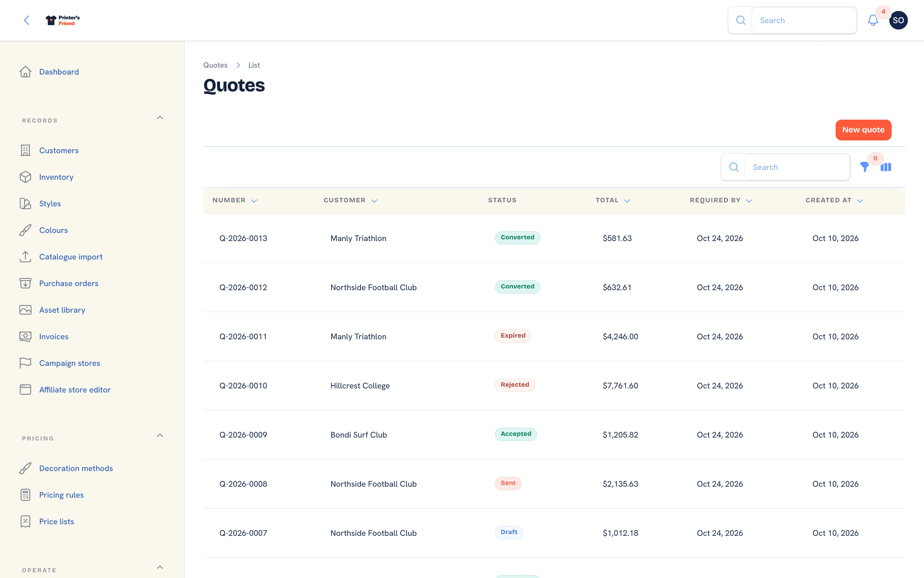Open Decoration methods menu item
The height and width of the screenshot is (578, 924).
pyautogui.click(x=76, y=468)
